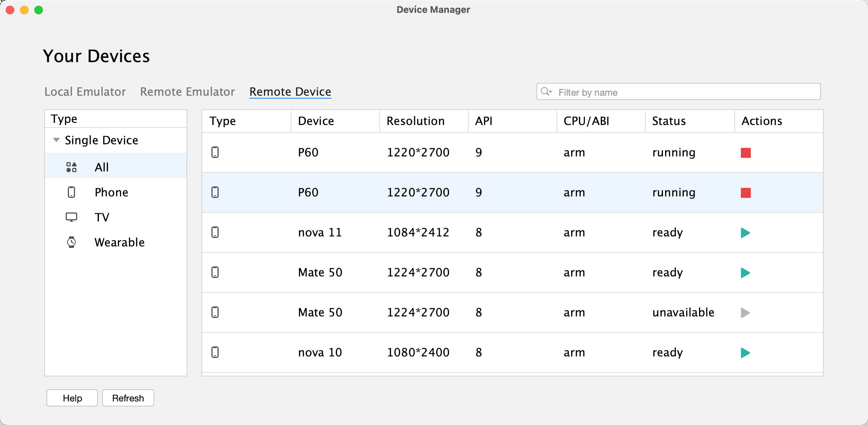The width and height of the screenshot is (868, 425).
Task: Click the running status in the highlighted P60 row
Action: [674, 192]
